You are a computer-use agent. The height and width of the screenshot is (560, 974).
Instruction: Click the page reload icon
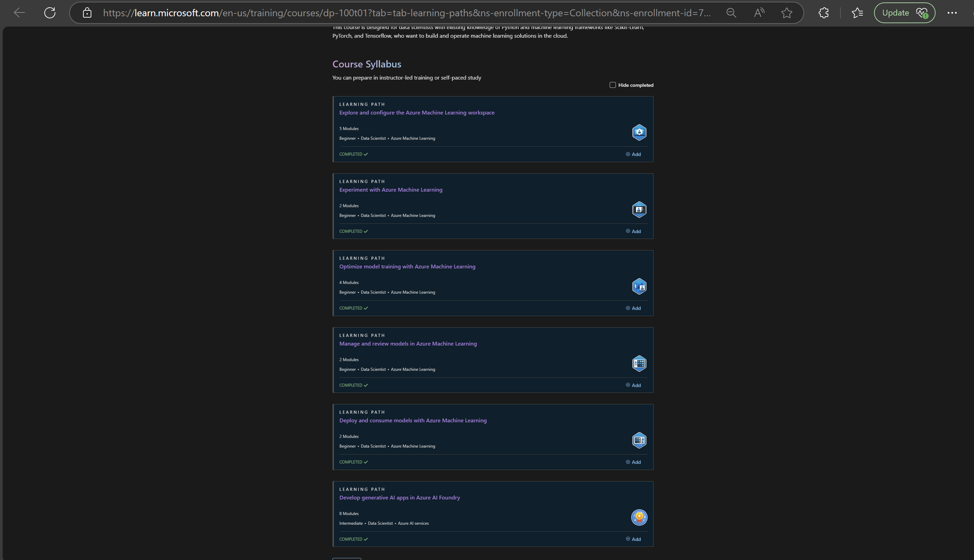point(50,13)
